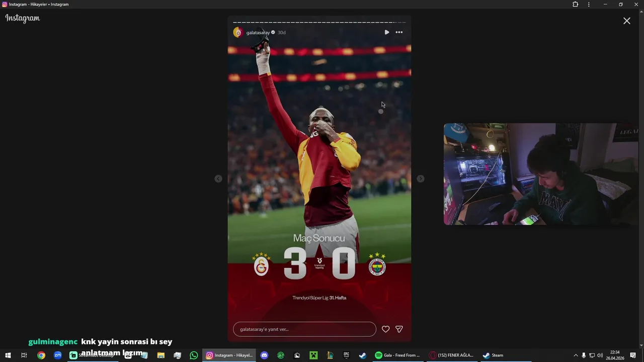
Task: Click the Maç Sonucu text
Action: pyautogui.click(x=319, y=238)
